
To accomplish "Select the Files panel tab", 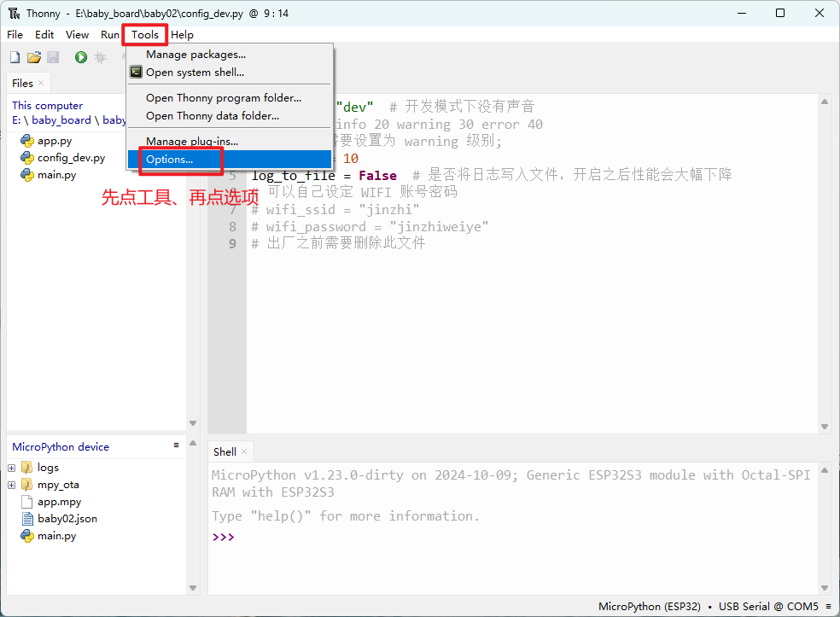I will pyautogui.click(x=22, y=83).
